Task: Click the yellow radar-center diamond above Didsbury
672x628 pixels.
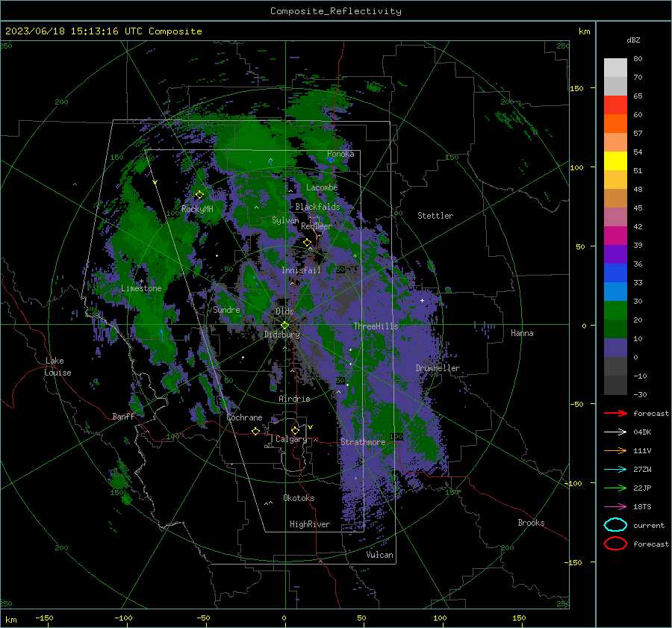Action: (284, 326)
